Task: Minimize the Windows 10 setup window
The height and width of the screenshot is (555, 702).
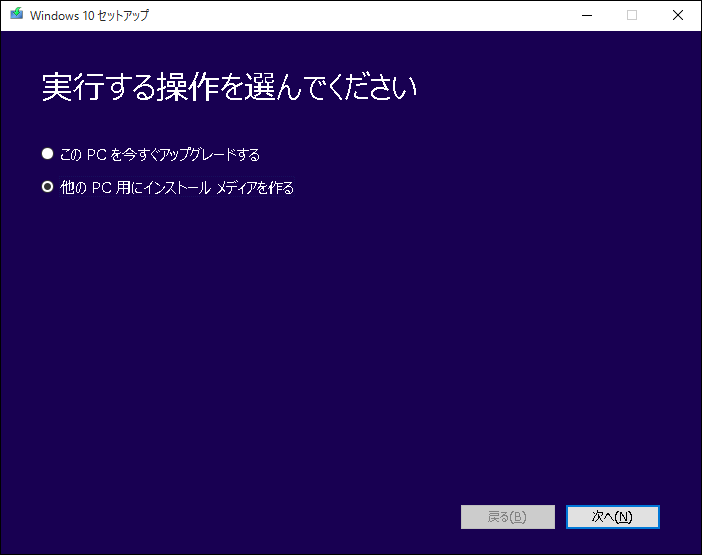Action: coord(587,15)
